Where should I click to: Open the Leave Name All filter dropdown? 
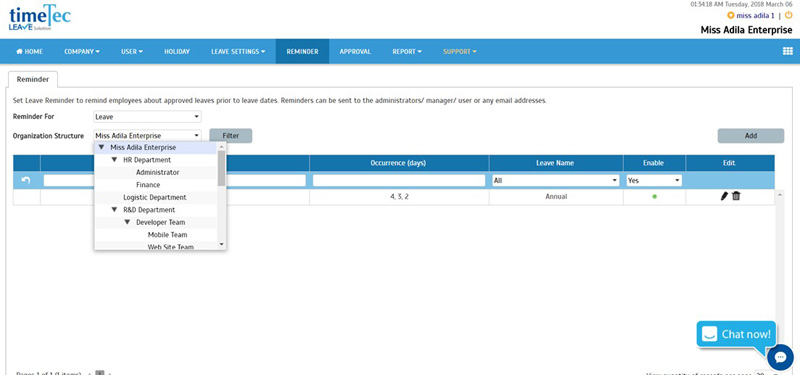click(556, 180)
